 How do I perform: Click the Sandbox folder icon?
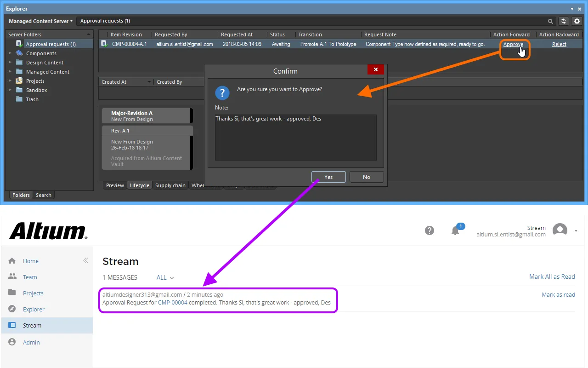pyautogui.click(x=19, y=90)
